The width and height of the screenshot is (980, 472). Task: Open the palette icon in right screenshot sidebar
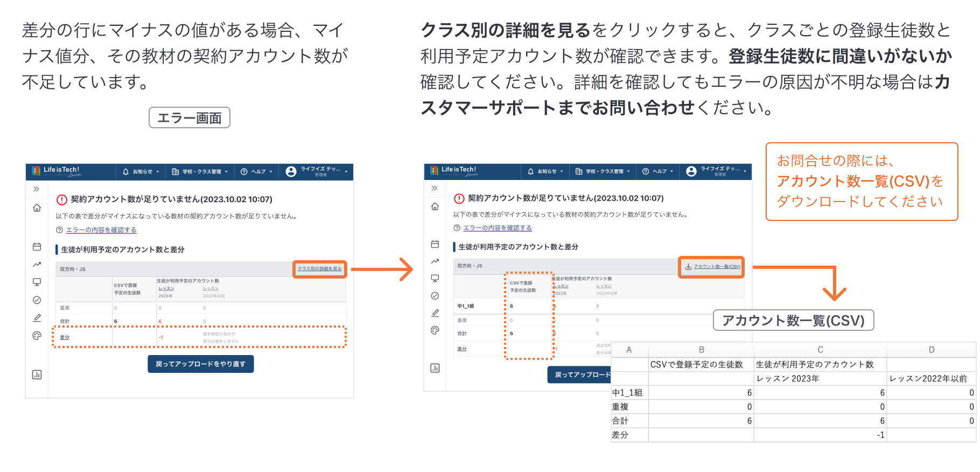coord(435,330)
